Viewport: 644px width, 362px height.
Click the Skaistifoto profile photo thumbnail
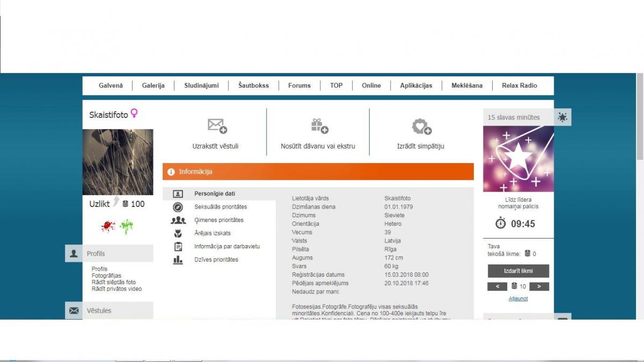point(118,162)
